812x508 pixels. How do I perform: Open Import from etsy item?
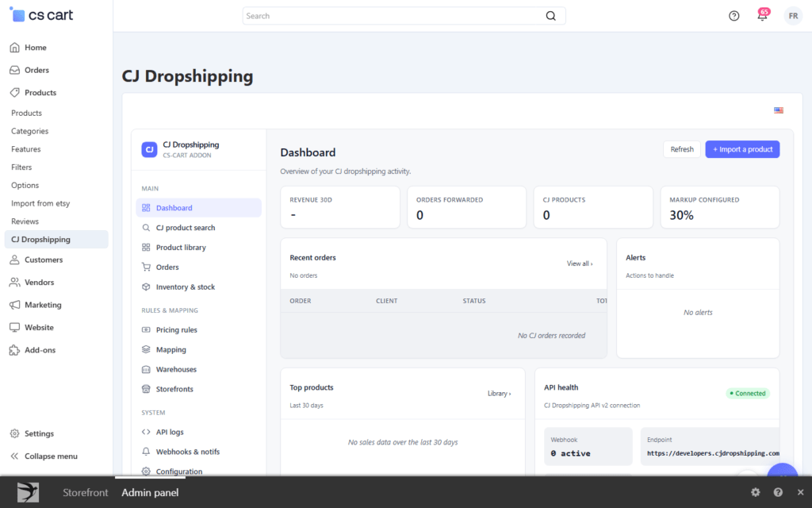pos(40,203)
